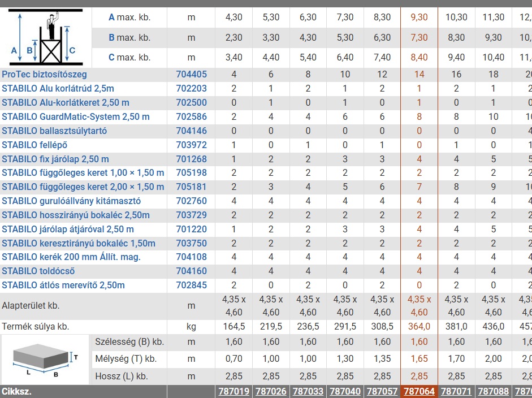Image resolution: width=532 pixels, height=398 pixels.
Task: Open STABILO függőleges keret 2,00 × 1,50 m
Action: (83, 187)
